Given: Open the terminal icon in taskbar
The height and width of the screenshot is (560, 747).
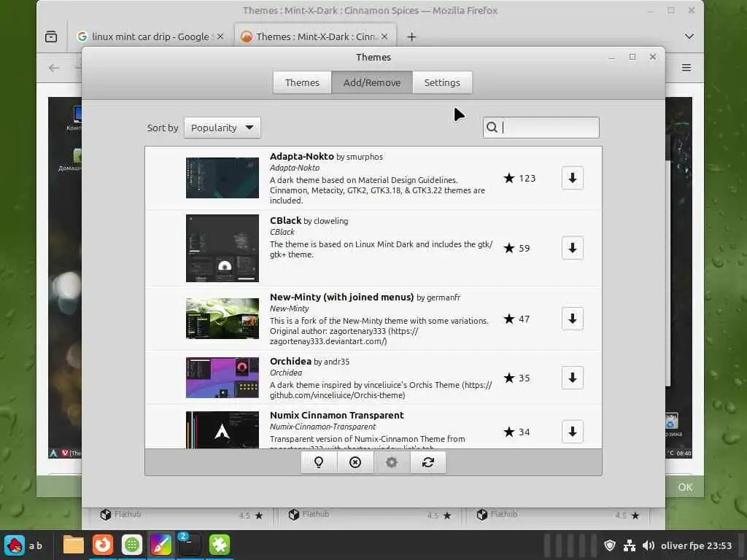Looking at the screenshot, I should (x=190, y=545).
